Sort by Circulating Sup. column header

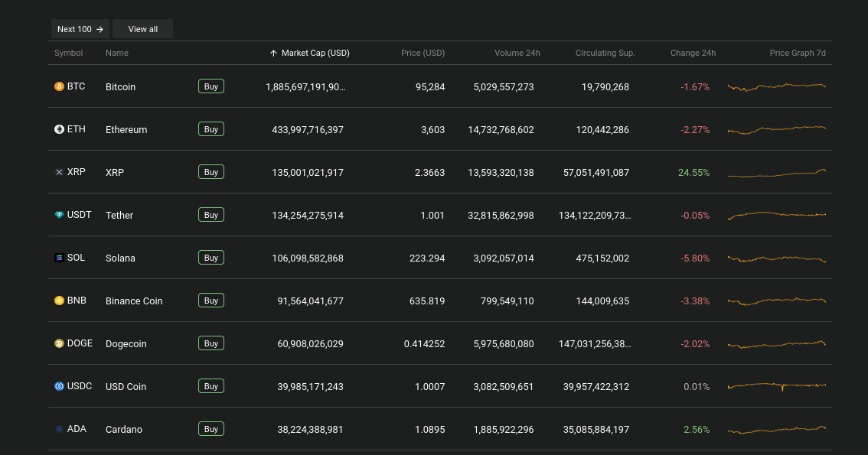605,53
